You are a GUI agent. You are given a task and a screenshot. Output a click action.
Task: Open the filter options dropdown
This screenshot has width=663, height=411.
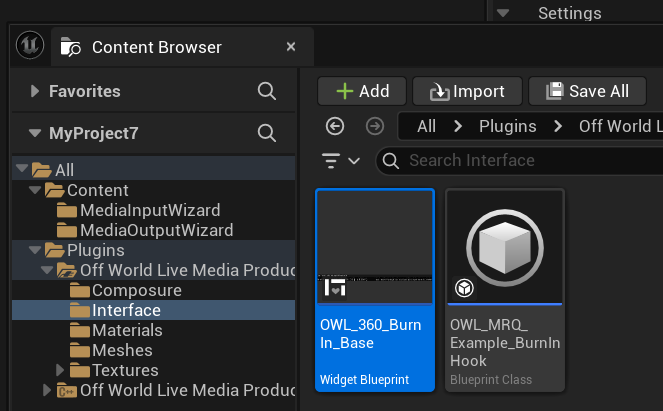click(x=340, y=161)
